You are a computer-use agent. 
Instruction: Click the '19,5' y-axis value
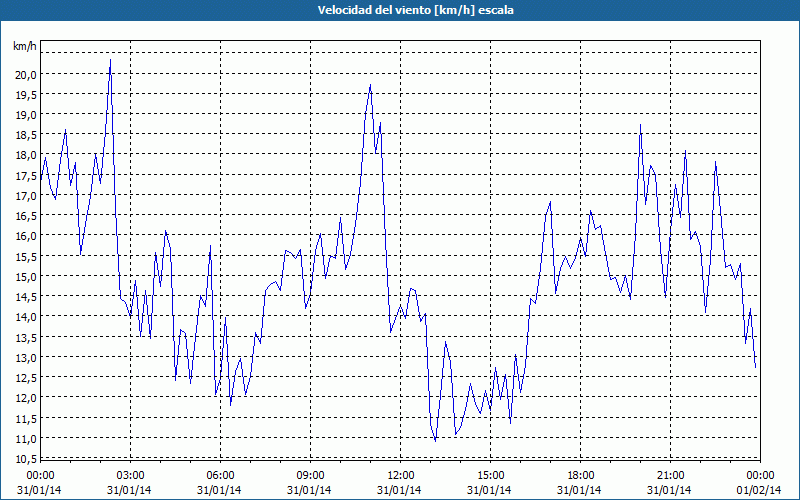(x=27, y=94)
